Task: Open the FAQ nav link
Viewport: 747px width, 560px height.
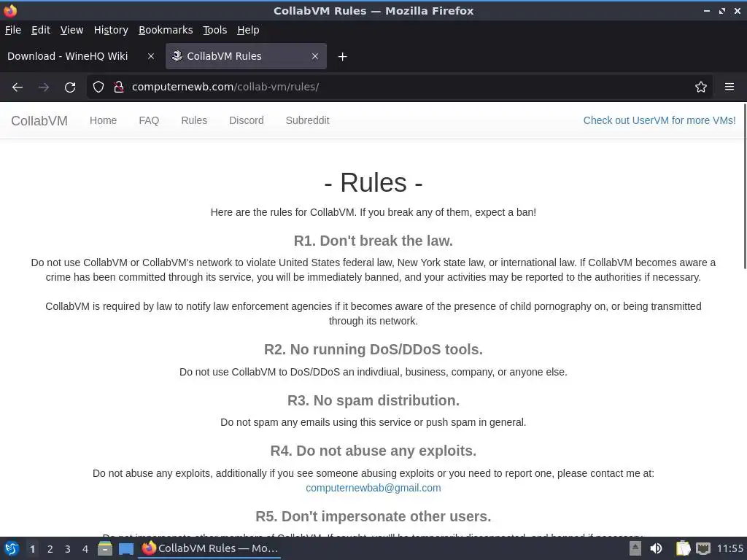Action: coord(149,120)
